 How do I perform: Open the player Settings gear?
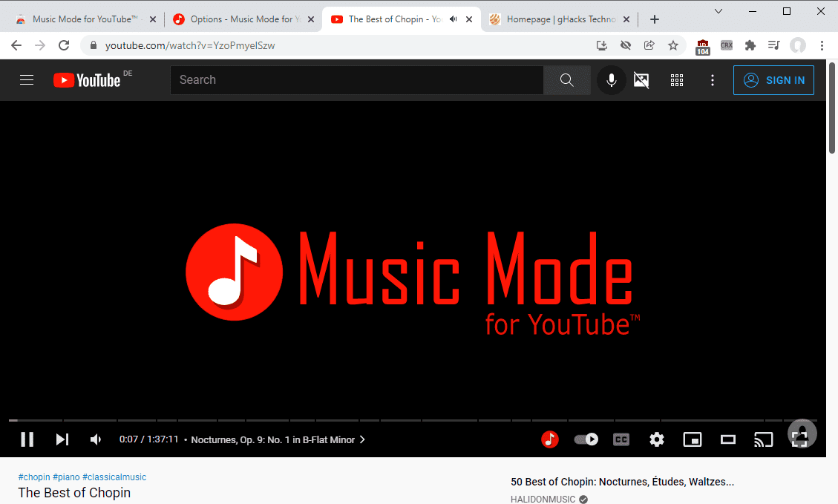pos(657,439)
